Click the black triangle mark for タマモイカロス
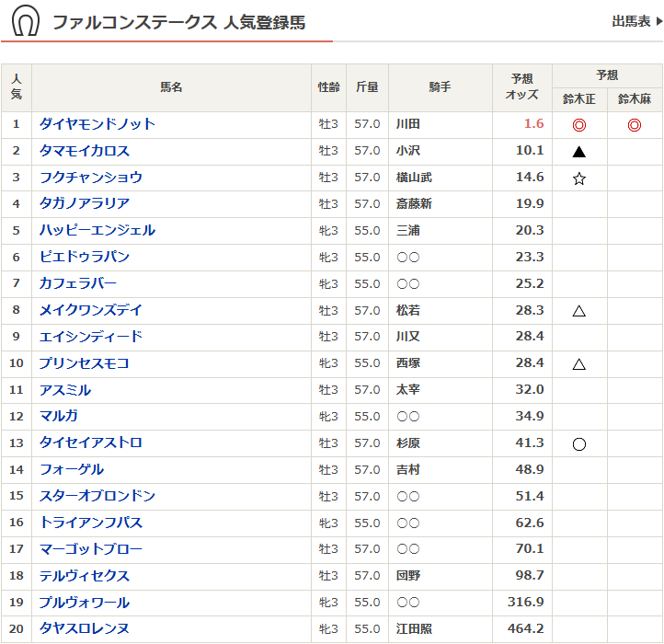The height and width of the screenshot is (644, 664). [x=579, y=152]
